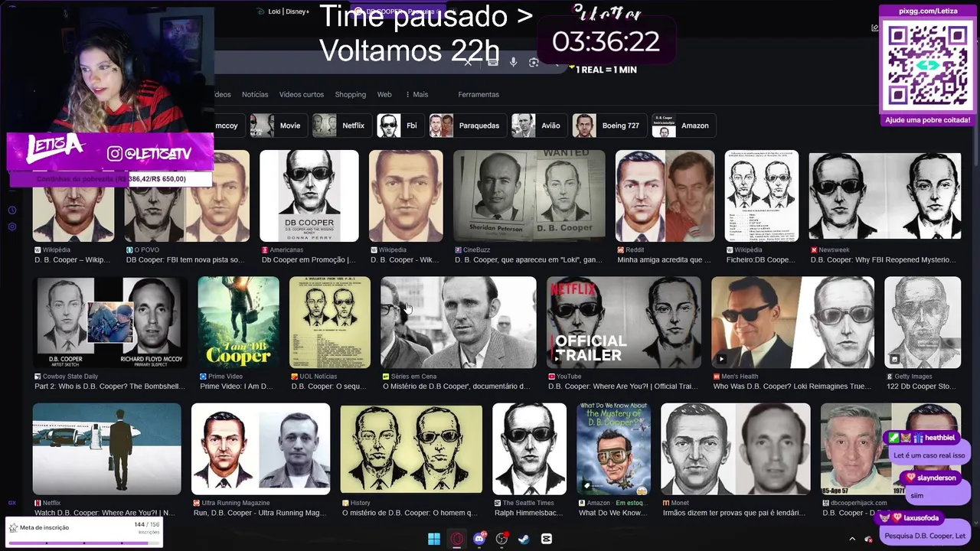Open the Wikipédia Ficheiro:DB Cooper sketch image
This screenshot has width=980, height=551.
pos(762,196)
